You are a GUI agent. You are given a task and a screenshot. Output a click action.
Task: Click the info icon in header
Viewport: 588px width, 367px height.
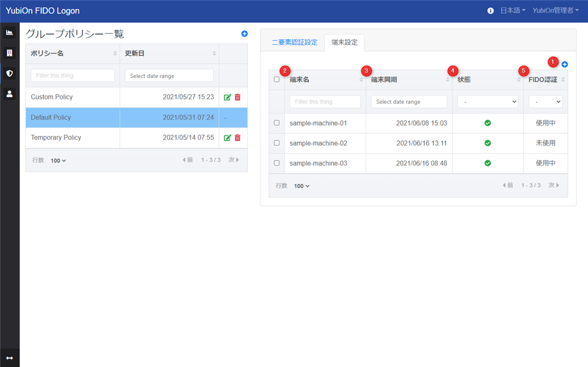point(490,11)
